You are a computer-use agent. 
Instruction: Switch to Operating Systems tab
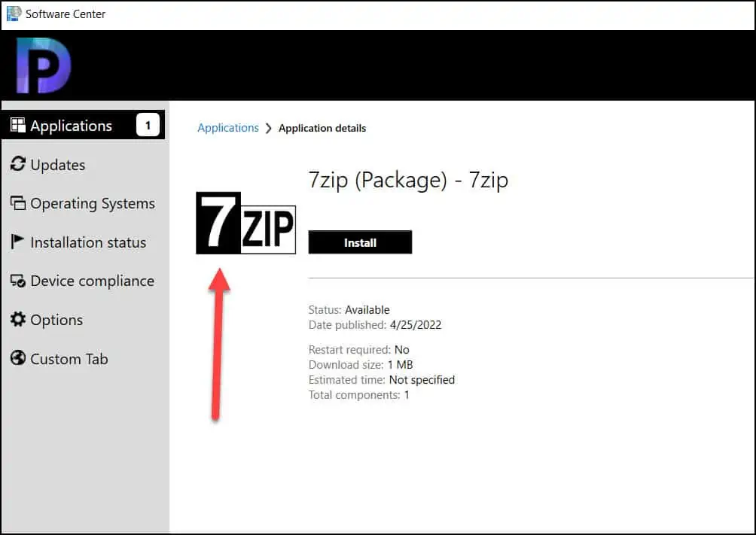pos(83,203)
